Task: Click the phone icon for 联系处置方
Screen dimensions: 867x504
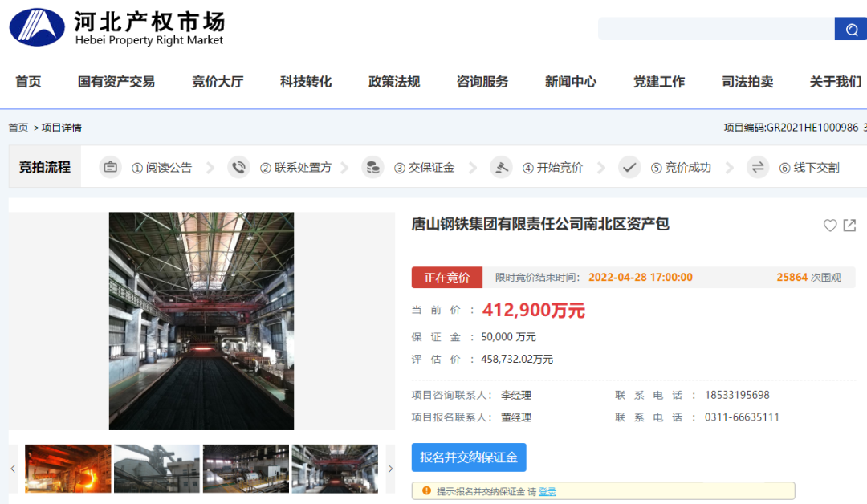Action: (238, 167)
